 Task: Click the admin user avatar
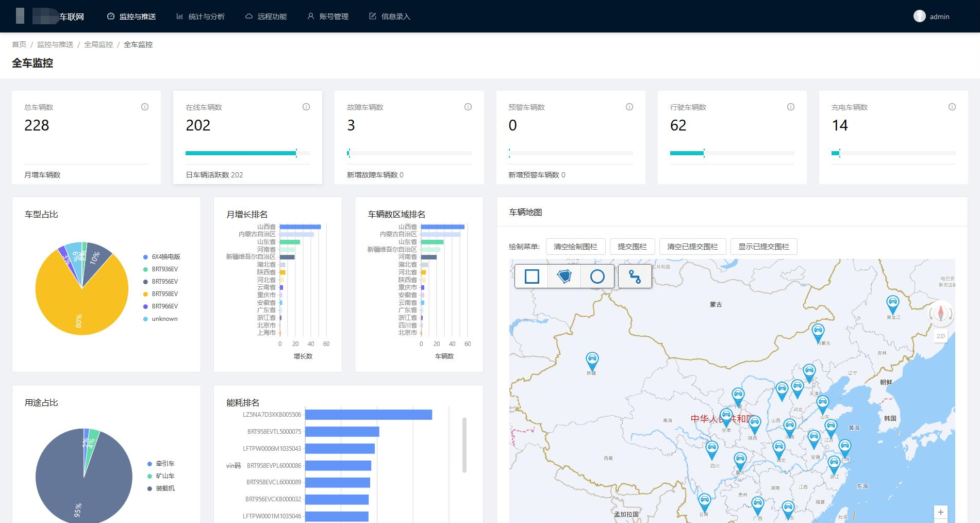pyautogui.click(x=919, y=17)
